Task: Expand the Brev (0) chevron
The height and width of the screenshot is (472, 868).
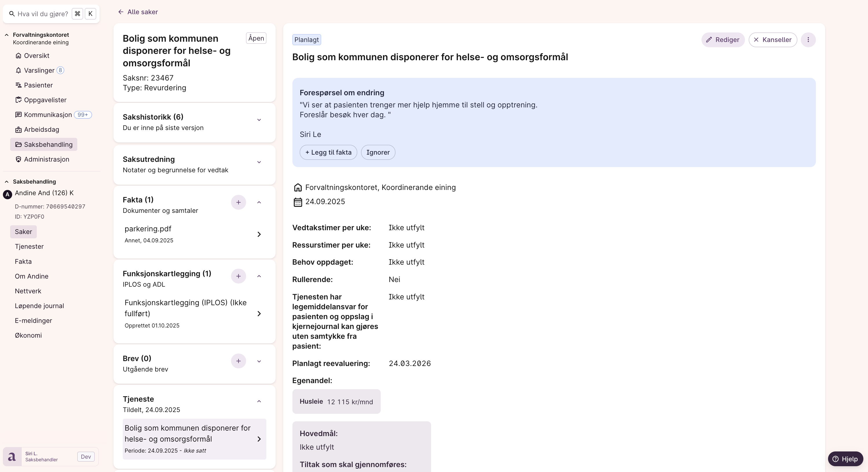Action: click(x=259, y=361)
